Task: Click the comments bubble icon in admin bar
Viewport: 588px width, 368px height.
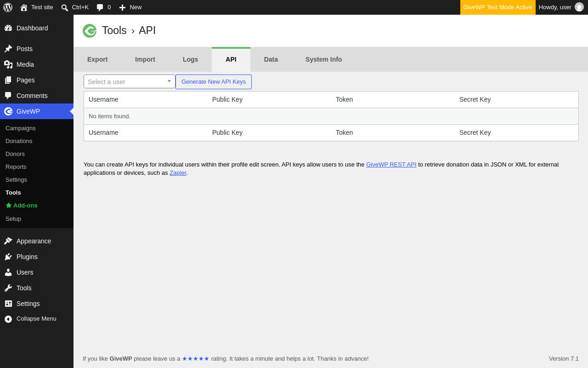Action: coord(100,7)
